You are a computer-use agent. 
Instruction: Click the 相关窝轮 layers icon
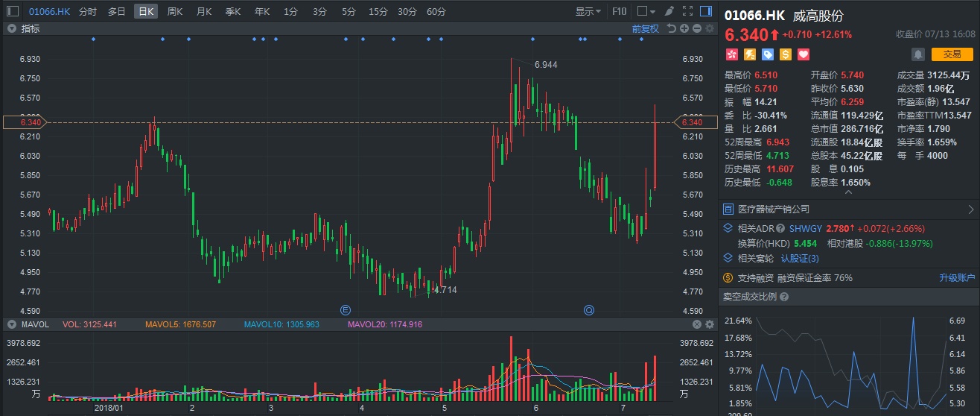click(x=729, y=258)
